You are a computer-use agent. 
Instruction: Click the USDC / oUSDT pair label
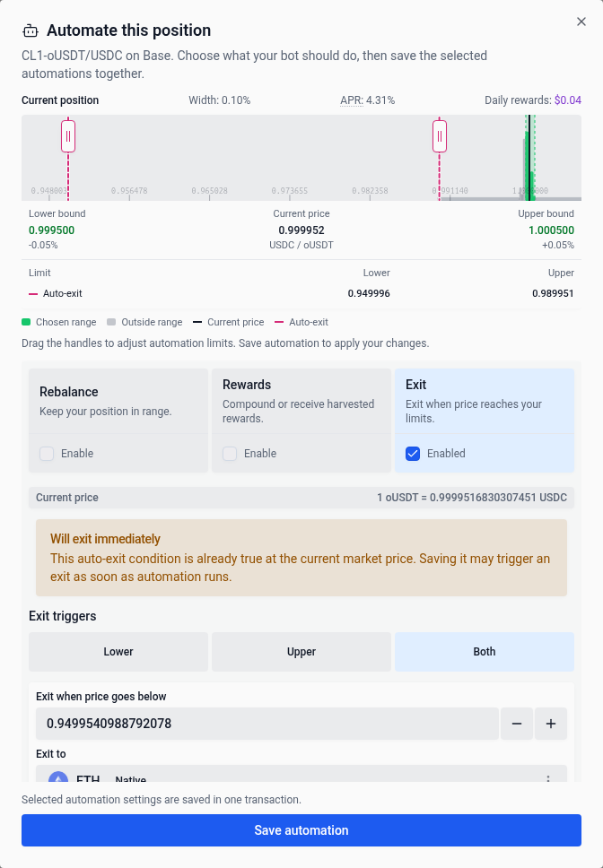(x=301, y=245)
